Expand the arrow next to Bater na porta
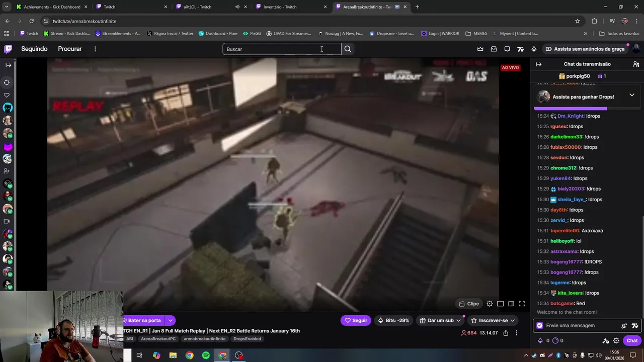 [x=170, y=320]
